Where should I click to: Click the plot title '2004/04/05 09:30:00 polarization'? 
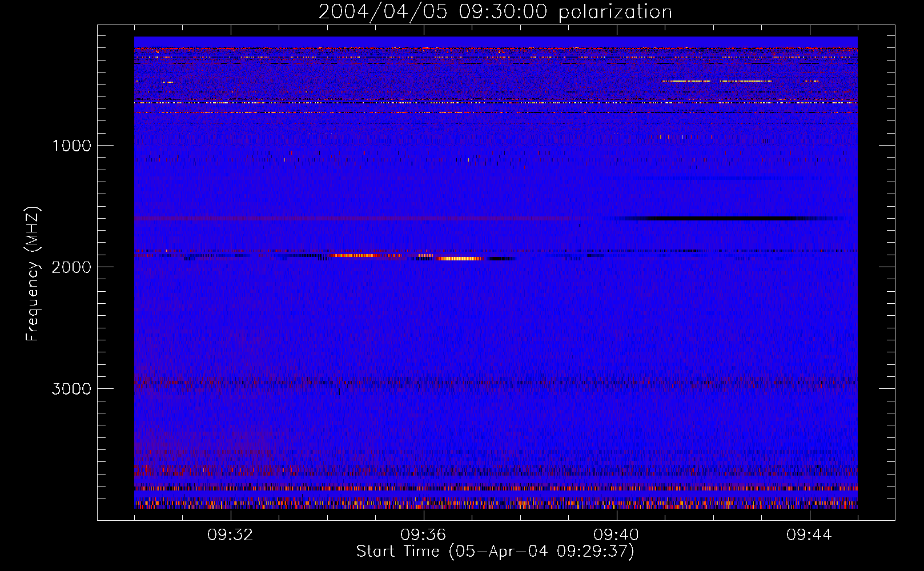pos(495,12)
